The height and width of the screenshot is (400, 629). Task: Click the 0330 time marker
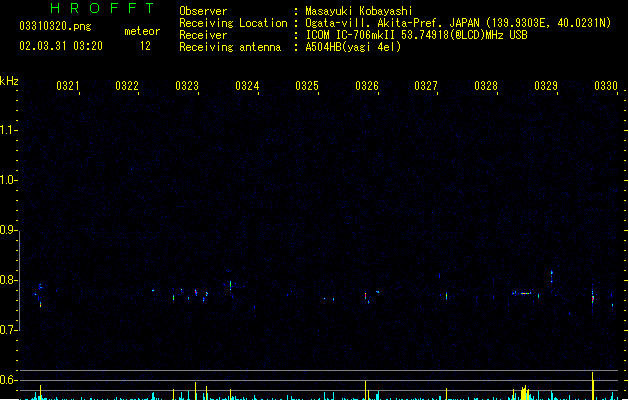point(606,86)
